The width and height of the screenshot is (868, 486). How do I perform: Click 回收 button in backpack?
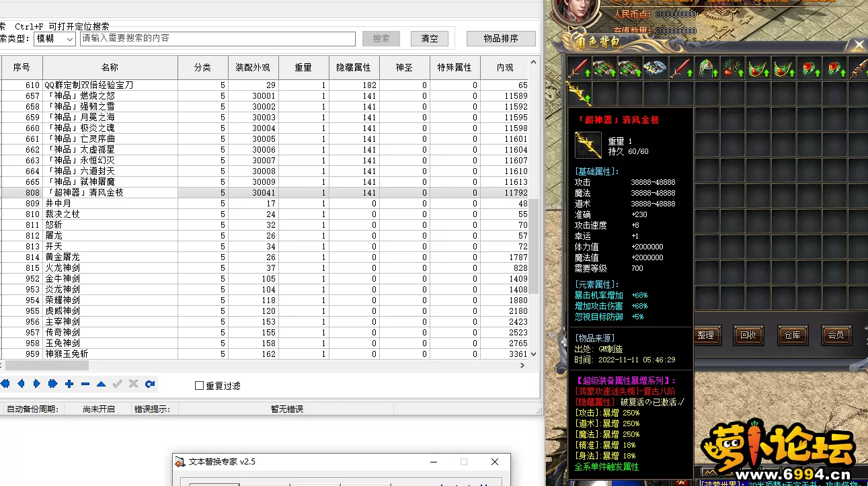[x=748, y=335]
